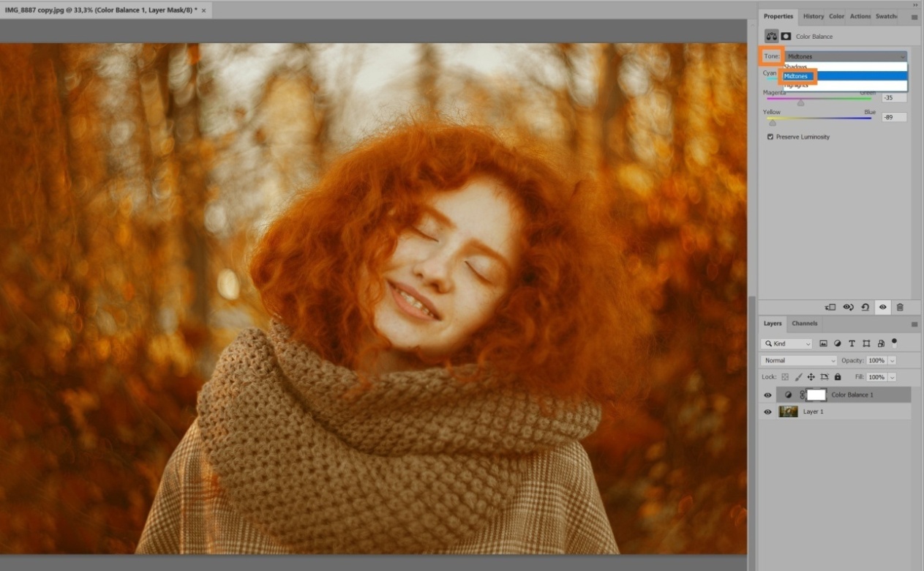Screen dimensions: 924x571
Task: Open the Layers panel menu icon
Action: pyautogui.click(x=914, y=324)
